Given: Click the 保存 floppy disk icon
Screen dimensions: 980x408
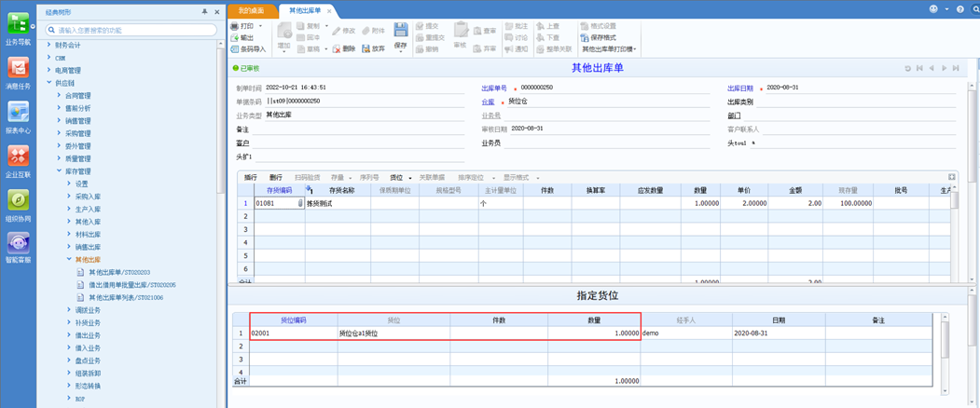Looking at the screenshot, I should tap(401, 30).
